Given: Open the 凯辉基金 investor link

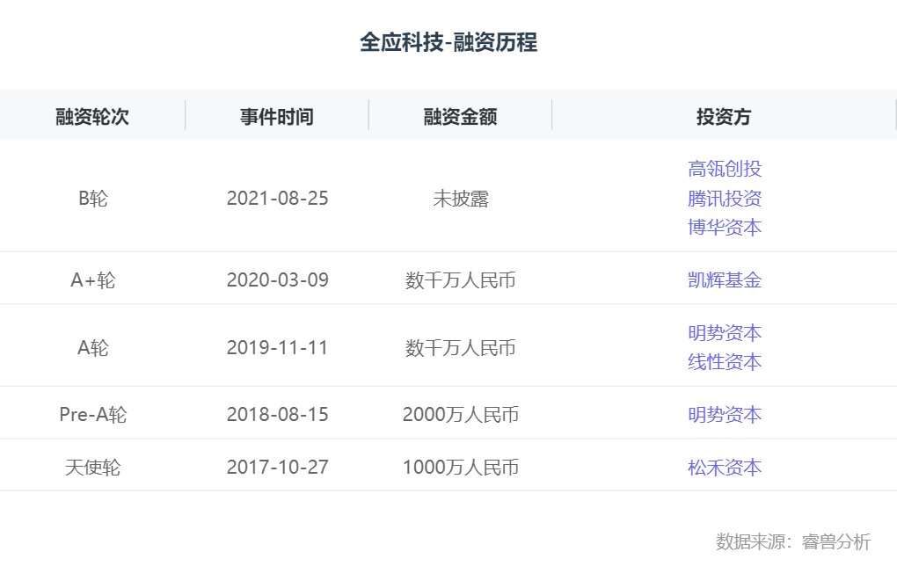Looking at the screenshot, I should pyautogui.click(x=725, y=280).
